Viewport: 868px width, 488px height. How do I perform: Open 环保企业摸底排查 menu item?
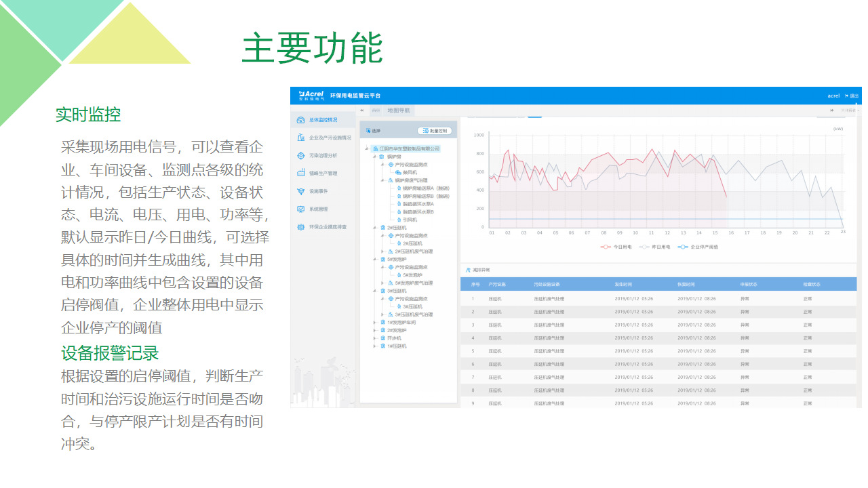tap(323, 227)
